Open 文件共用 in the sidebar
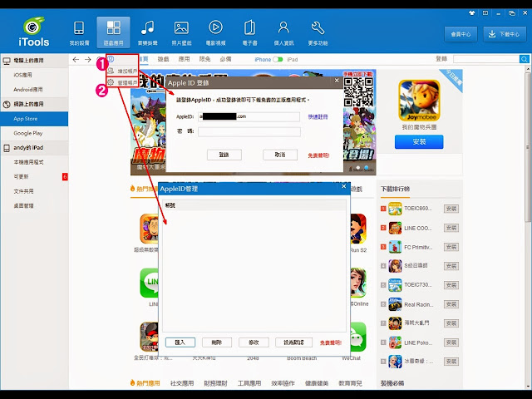Image resolution: width=532 pixels, height=399 pixels. tap(34, 191)
